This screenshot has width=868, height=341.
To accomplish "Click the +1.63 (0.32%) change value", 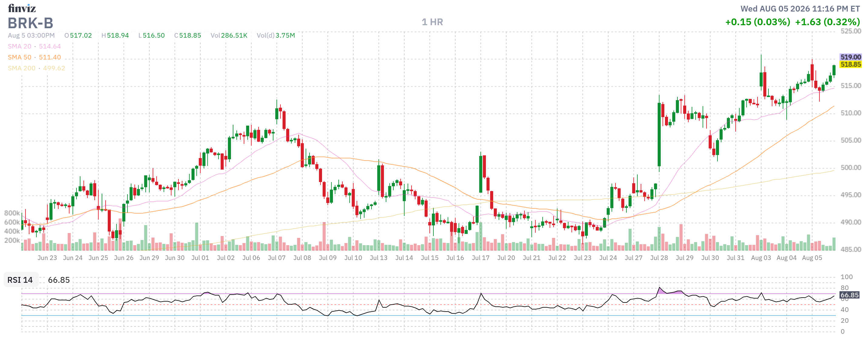I will tap(827, 22).
